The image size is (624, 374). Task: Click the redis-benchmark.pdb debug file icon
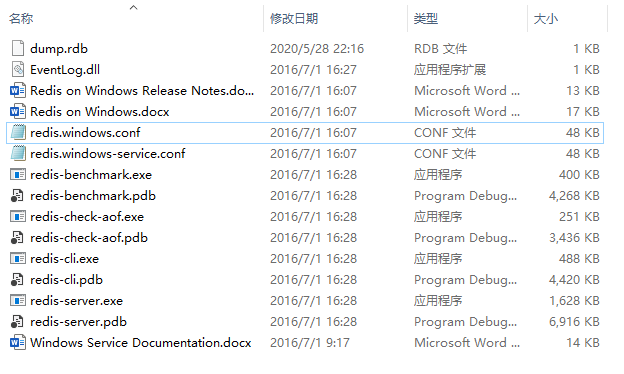[17, 195]
